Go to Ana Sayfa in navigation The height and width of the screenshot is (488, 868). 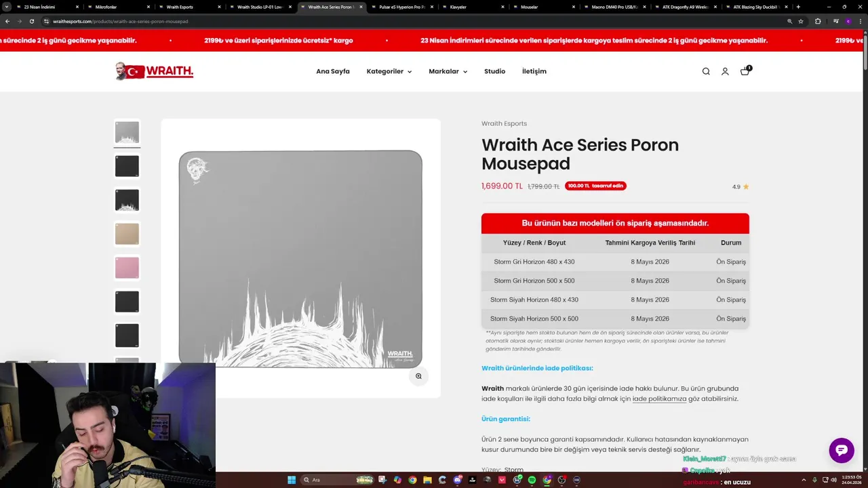[333, 71]
